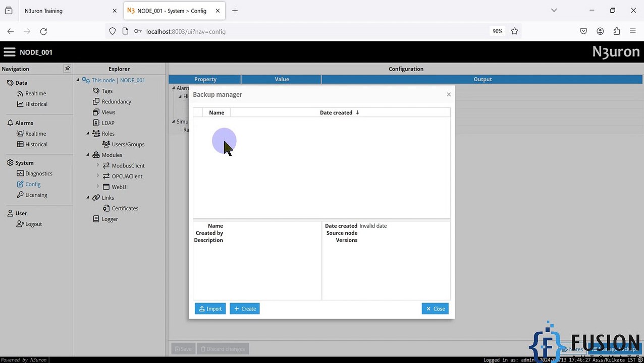
Task: Click the System gear icon
Action: (10, 163)
